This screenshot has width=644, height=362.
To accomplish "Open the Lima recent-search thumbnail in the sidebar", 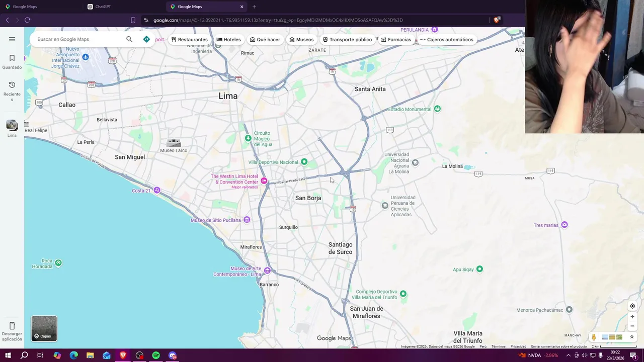I will coord(12,128).
